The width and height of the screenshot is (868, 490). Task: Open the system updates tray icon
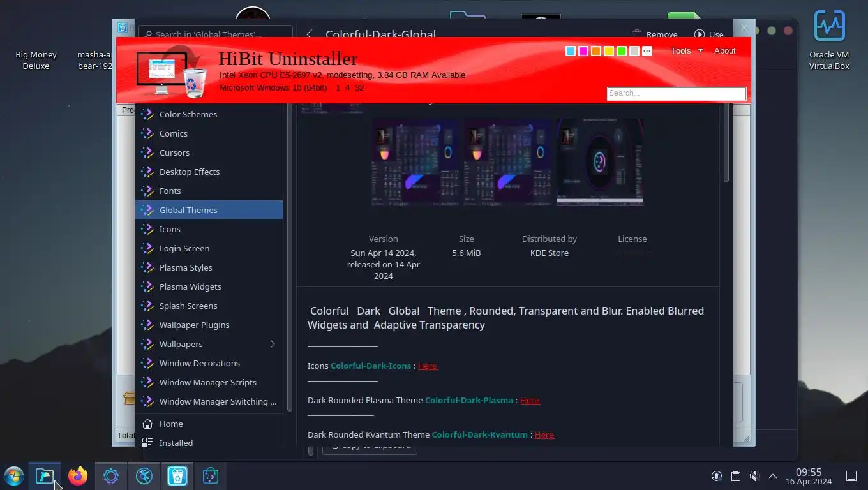click(717, 476)
